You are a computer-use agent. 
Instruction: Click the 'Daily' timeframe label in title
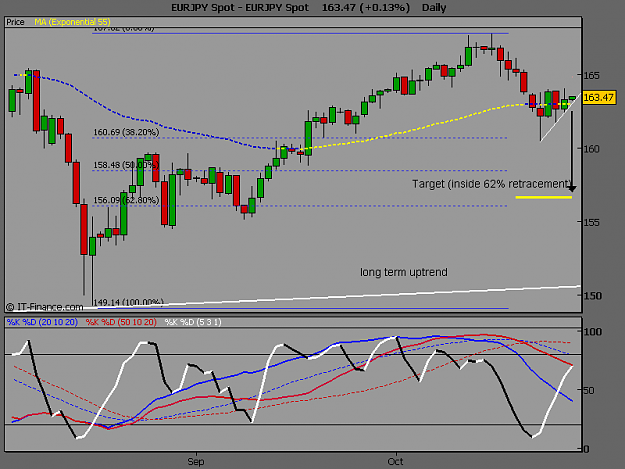pos(434,8)
